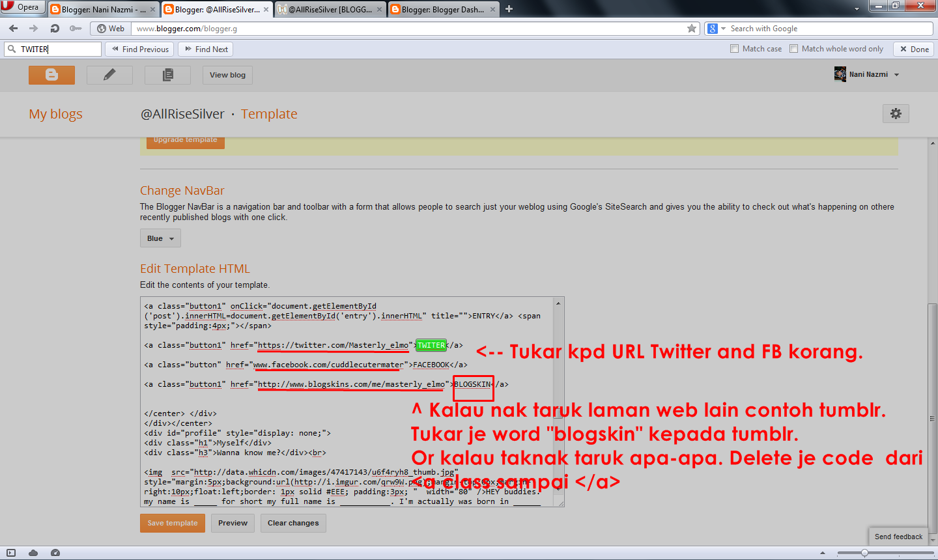Click the orange Blogger logo button
Image resolution: width=938 pixels, height=560 pixels.
point(51,75)
